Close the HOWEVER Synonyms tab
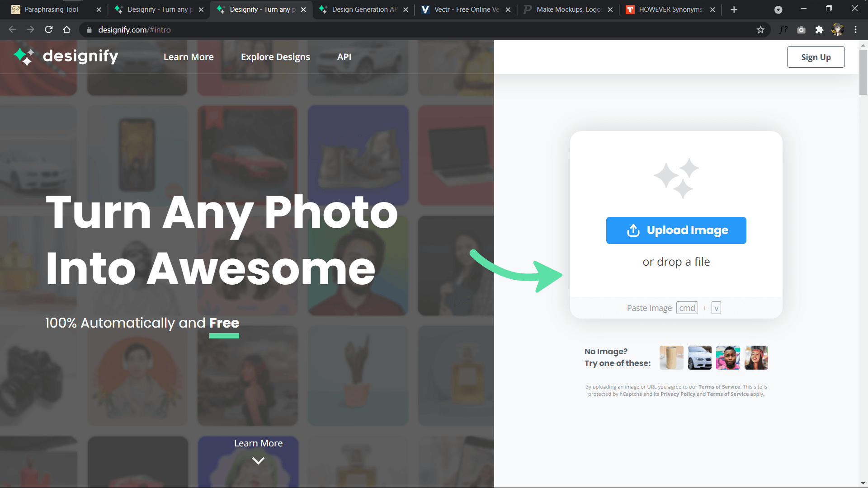Viewport: 868px width, 488px height. 712,9
